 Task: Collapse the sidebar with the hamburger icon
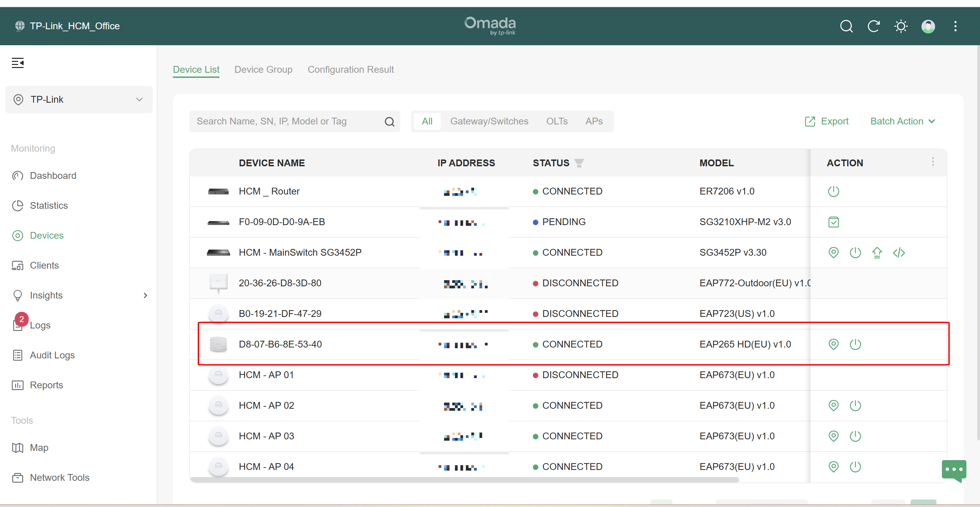(x=17, y=63)
